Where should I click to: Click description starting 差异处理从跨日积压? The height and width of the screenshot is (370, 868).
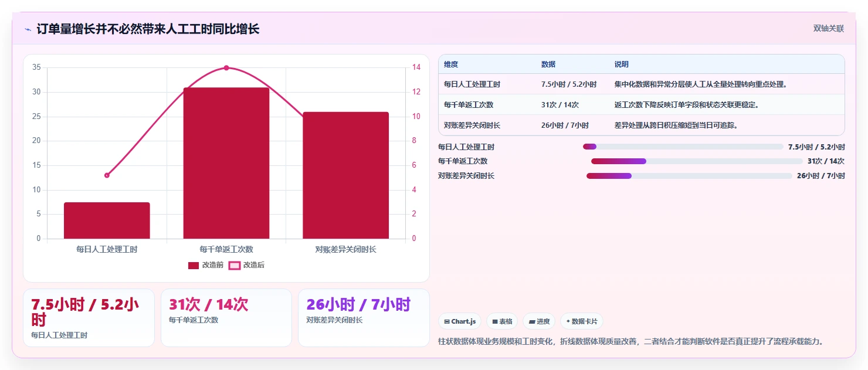[x=676, y=125]
